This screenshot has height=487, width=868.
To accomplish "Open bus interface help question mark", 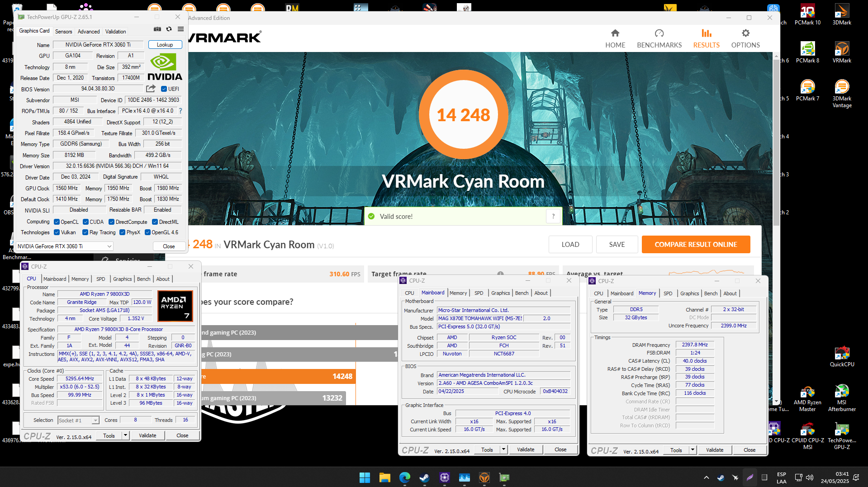I will click(x=180, y=111).
